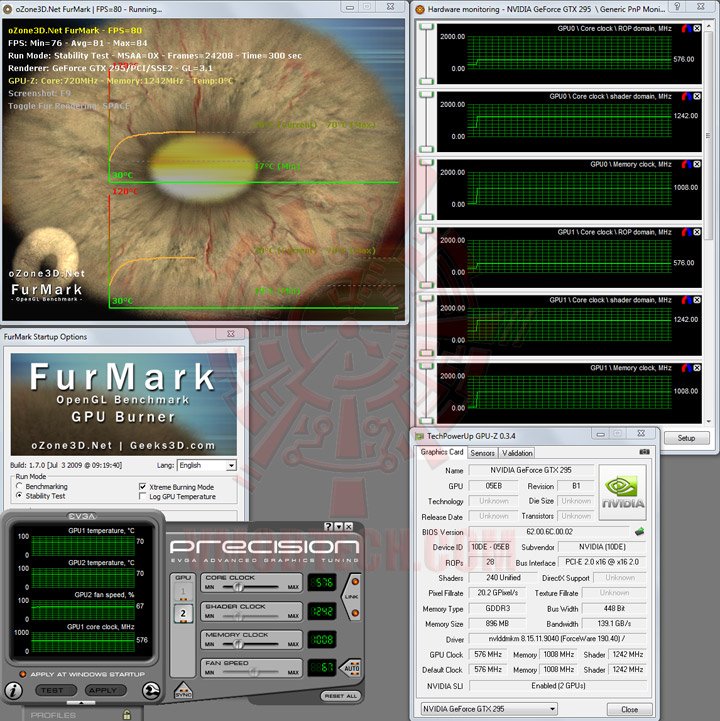Viewport: 720px width, 721px height.
Task: Select the Stability Test run mode
Action: coord(19,496)
